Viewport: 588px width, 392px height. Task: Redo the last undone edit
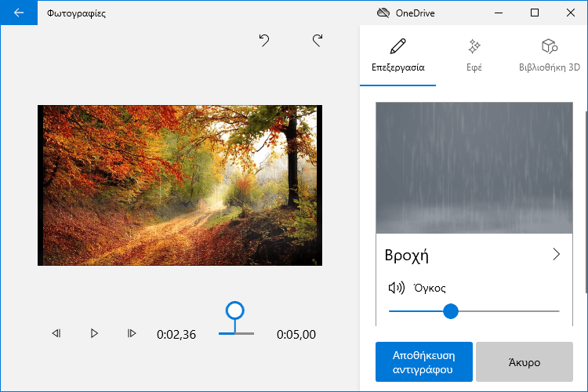click(318, 40)
